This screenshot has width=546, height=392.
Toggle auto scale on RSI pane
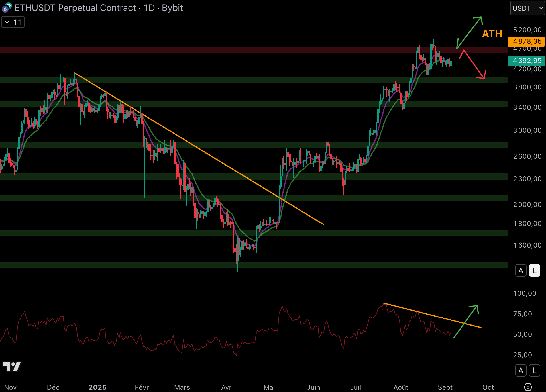pyautogui.click(x=521, y=370)
